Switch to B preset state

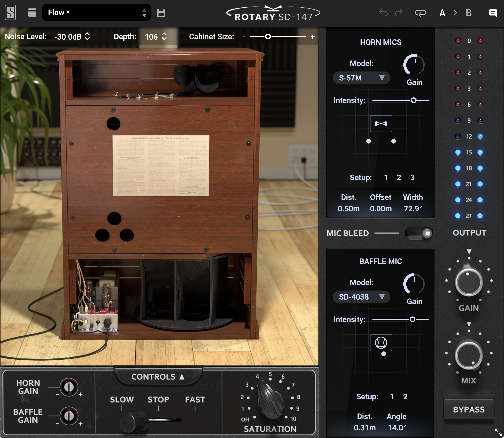click(469, 13)
